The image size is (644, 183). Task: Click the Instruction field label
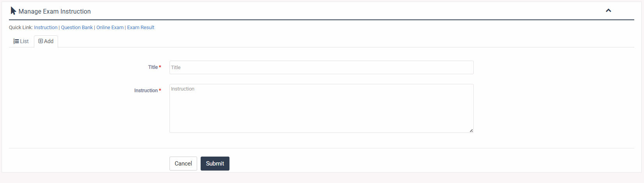146,91
